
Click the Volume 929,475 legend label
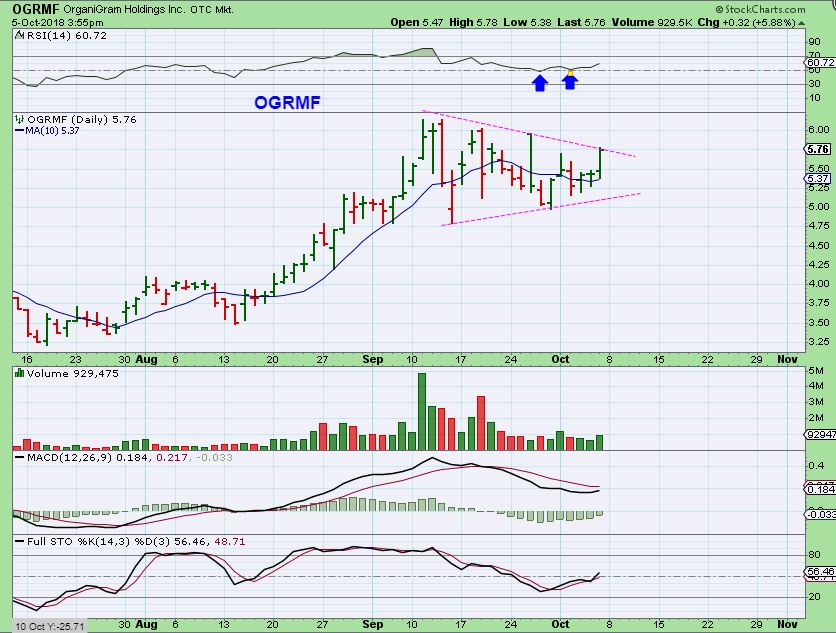click(73, 373)
